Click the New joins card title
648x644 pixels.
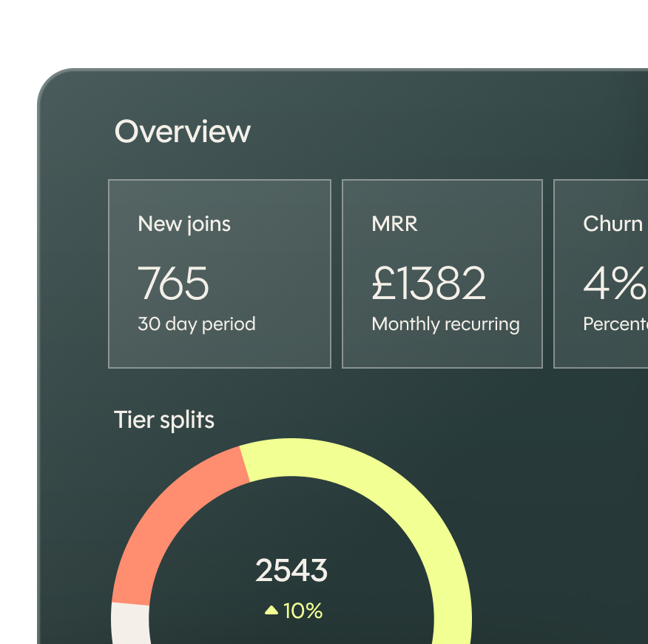[x=184, y=224]
